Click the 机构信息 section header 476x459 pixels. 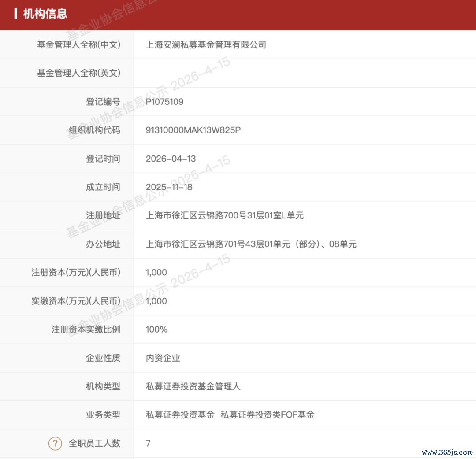tap(45, 14)
